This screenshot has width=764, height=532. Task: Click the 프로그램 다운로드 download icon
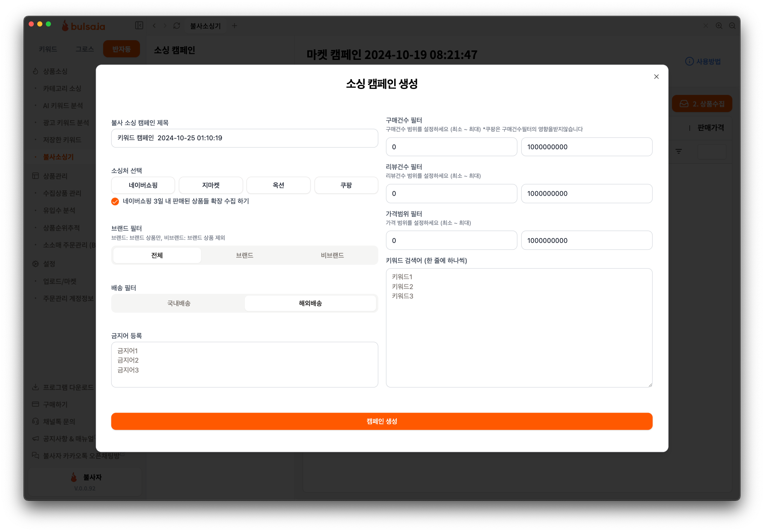coord(36,387)
